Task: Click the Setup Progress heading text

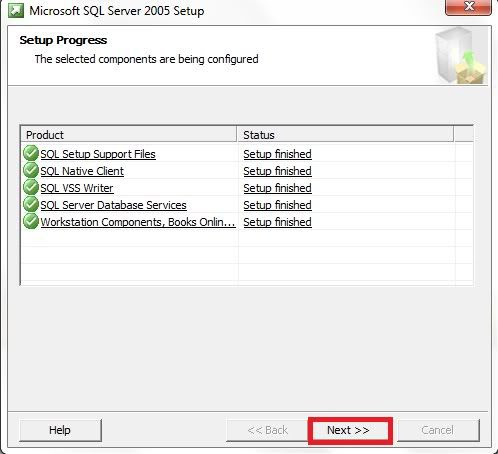Action: click(63, 40)
